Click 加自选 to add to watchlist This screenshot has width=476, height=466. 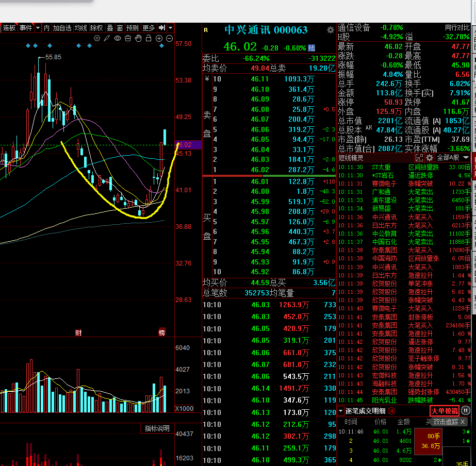62,28
